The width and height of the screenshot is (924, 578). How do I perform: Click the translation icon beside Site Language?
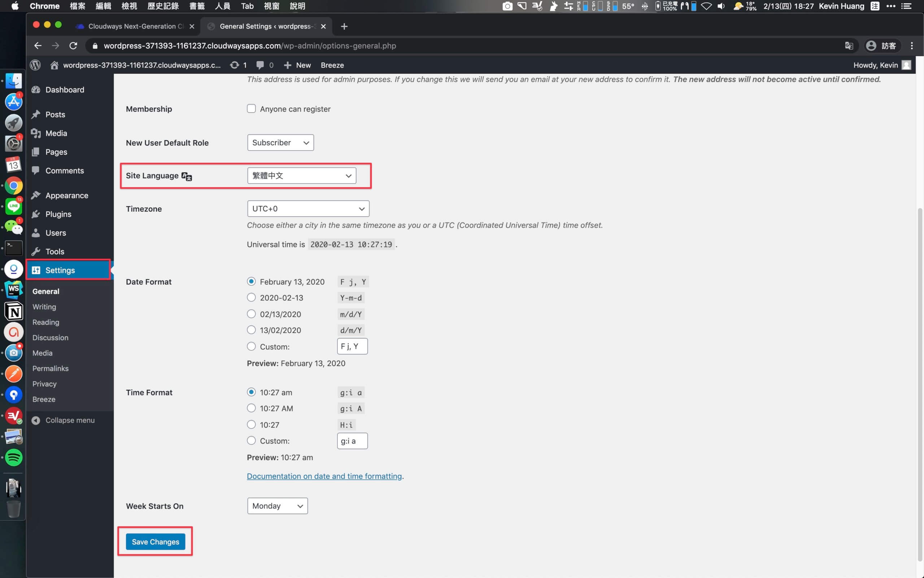point(187,176)
